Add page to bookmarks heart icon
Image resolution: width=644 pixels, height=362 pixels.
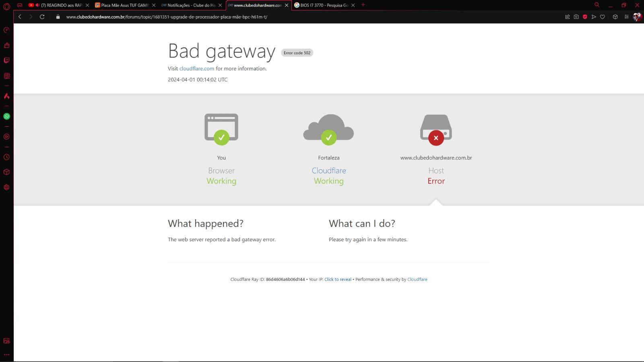click(603, 17)
